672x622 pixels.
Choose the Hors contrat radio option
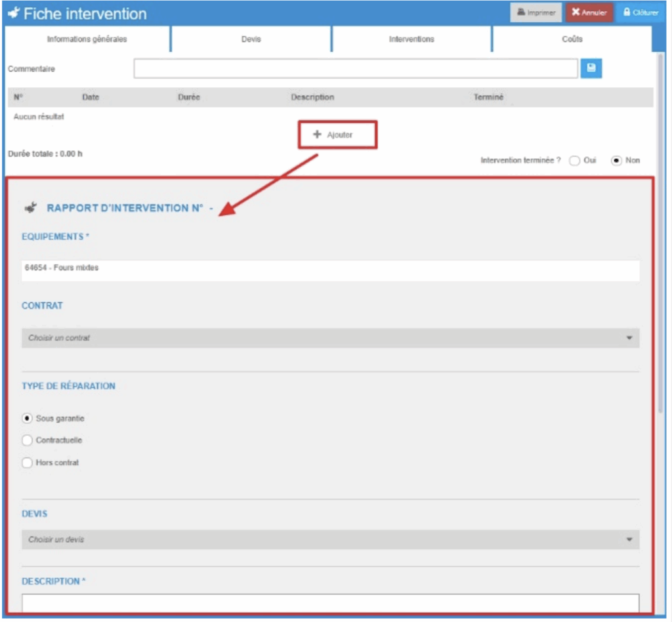point(27,463)
